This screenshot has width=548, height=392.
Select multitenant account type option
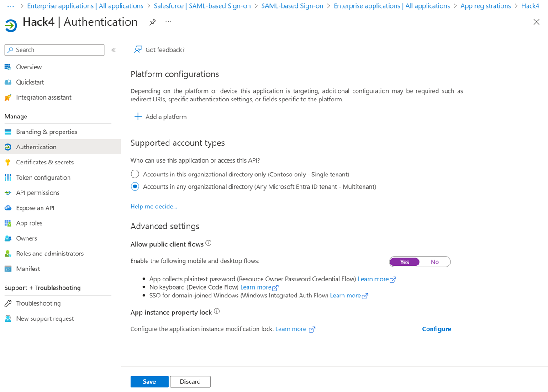pos(135,186)
